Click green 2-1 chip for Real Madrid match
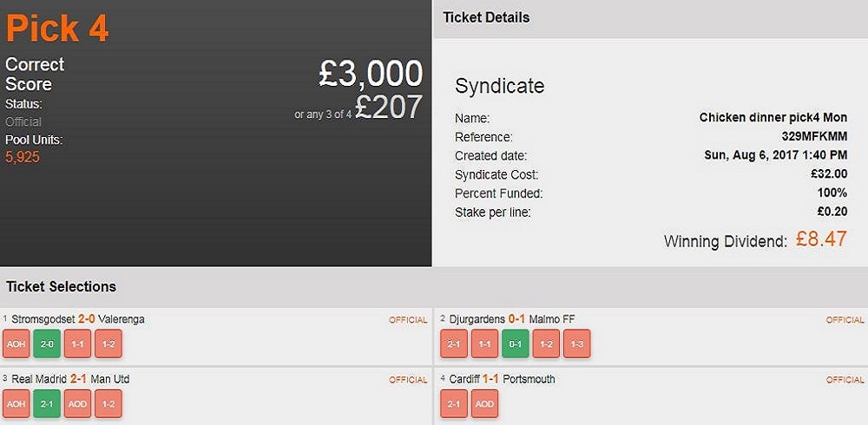868x425 pixels. (47, 403)
